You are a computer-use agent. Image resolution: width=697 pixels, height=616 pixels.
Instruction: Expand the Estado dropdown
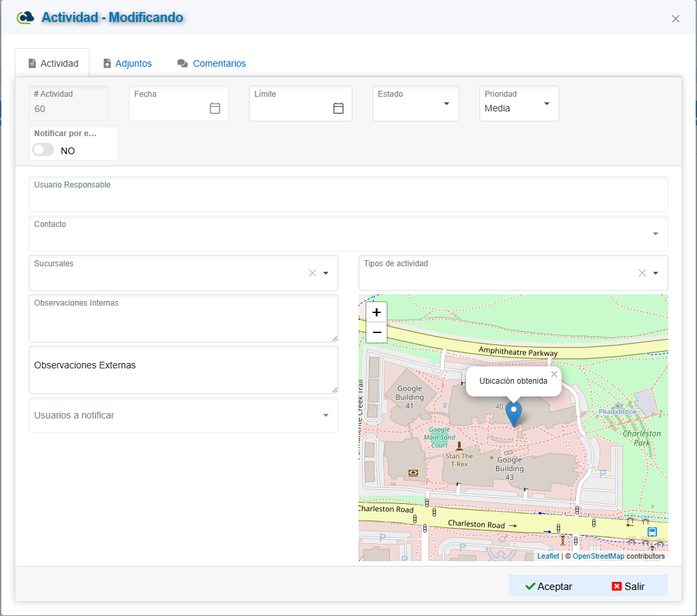(x=446, y=103)
